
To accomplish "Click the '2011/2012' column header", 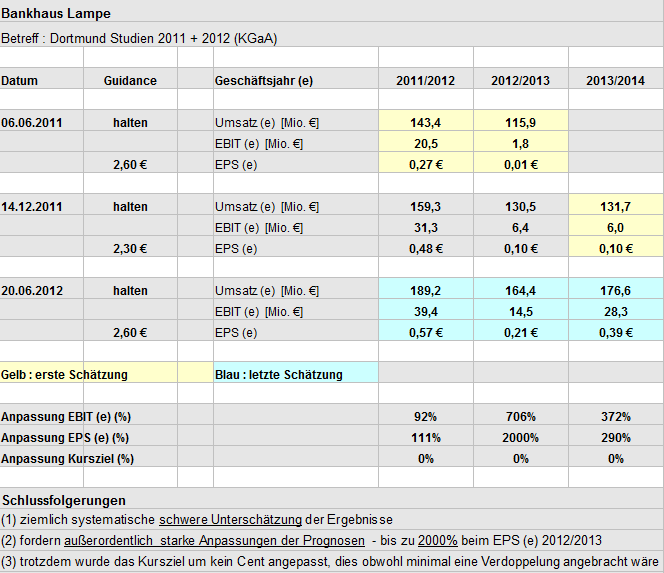I will click(426, 80).
